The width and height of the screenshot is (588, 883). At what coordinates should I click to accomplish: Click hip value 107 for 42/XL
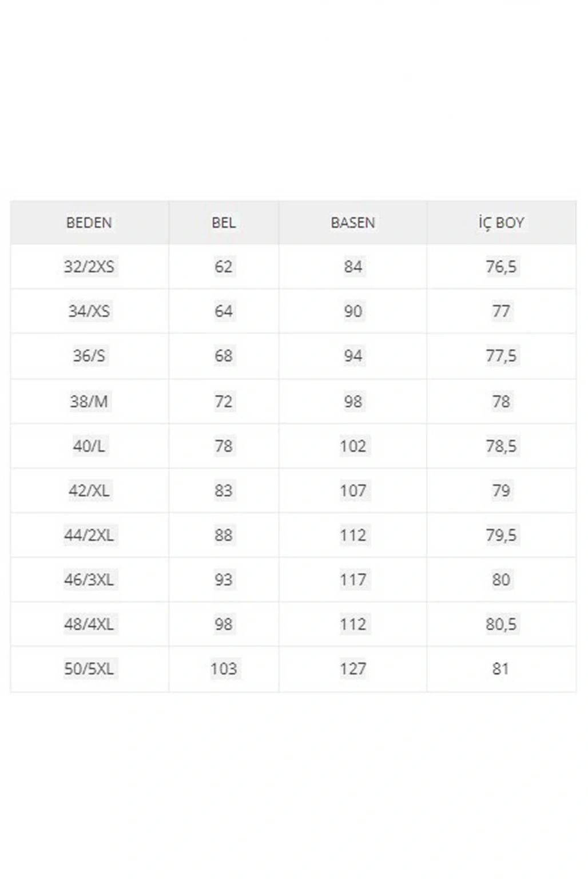[x=353, y=490]
